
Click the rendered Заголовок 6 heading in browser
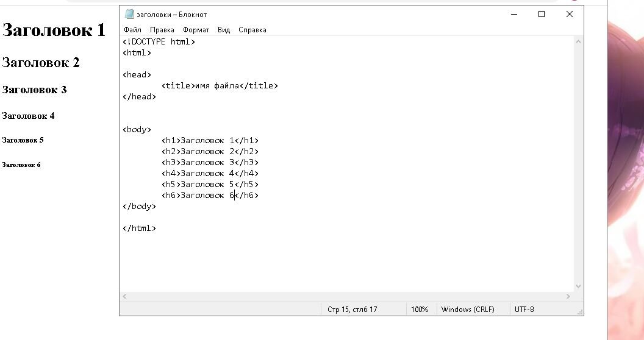(21, 165)
